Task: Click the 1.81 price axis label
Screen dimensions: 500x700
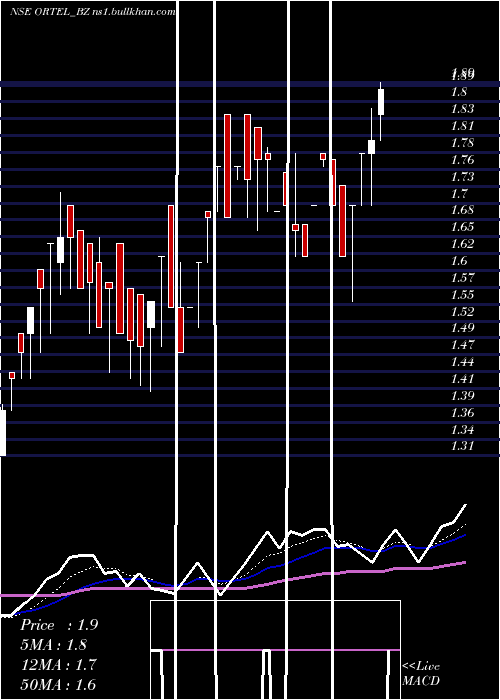Action: point(462,126)
